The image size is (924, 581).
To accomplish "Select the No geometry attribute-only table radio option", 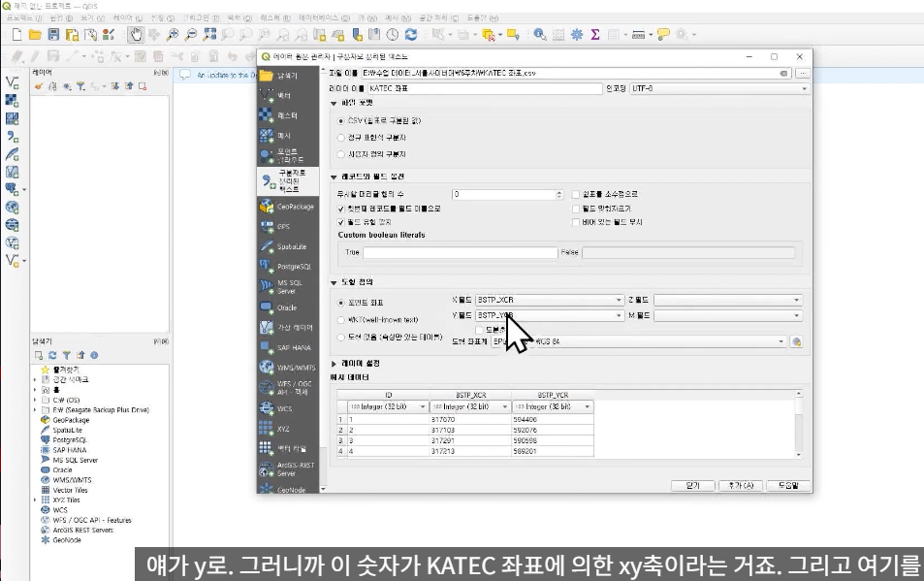I will click(x=340, y=338).
